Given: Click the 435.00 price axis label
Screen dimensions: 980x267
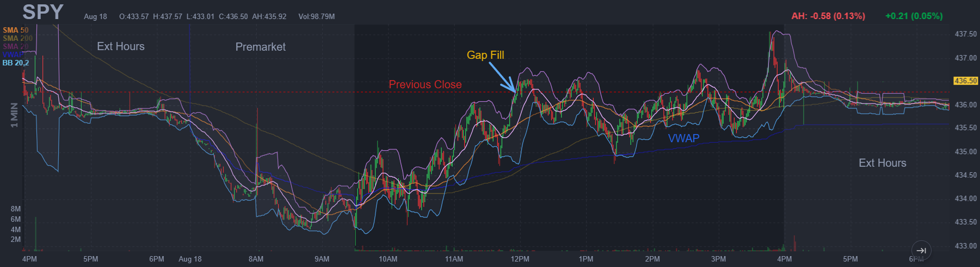Looking at the screenshot, I should coord(966,151).
